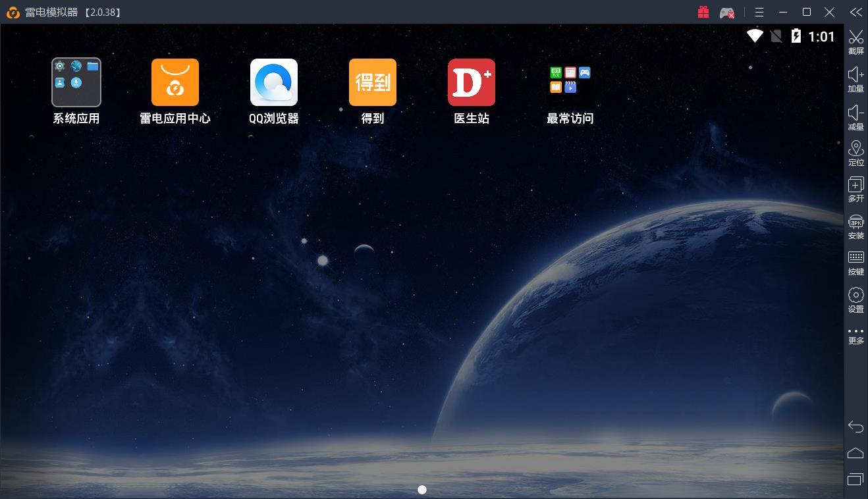
Task: Show 更多 sidebar options
Action: click(x=856, y=336)
